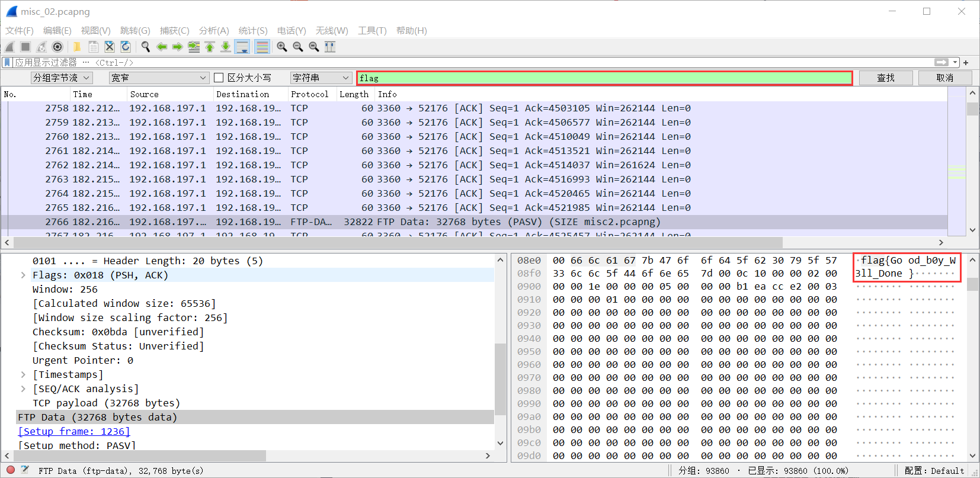Open the 统计(S) menu
This screenshot has height=478, width=980.
click(x=253, y=30)
